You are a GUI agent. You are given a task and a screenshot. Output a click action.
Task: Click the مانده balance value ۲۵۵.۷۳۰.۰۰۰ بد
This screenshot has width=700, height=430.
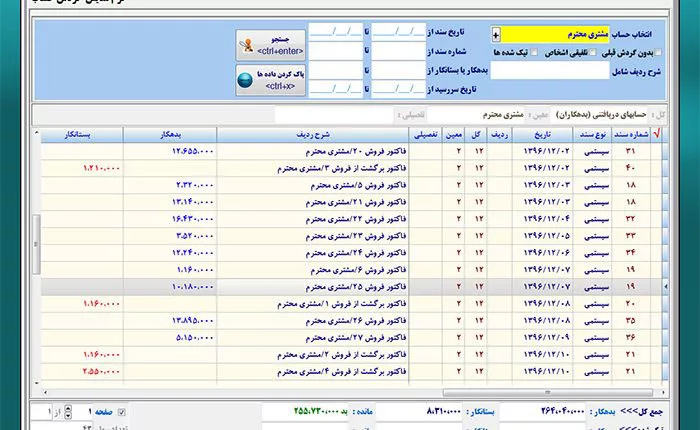coord(321,411)
